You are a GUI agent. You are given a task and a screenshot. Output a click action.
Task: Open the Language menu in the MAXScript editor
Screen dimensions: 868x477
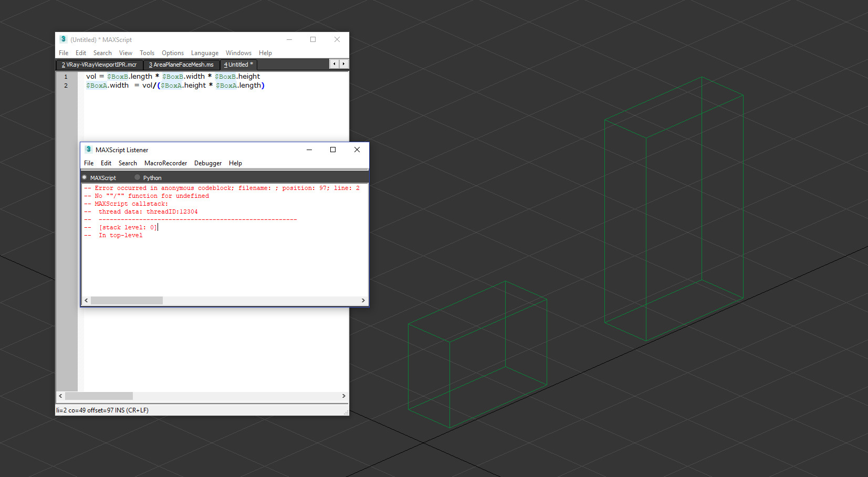tap(204, 52)
